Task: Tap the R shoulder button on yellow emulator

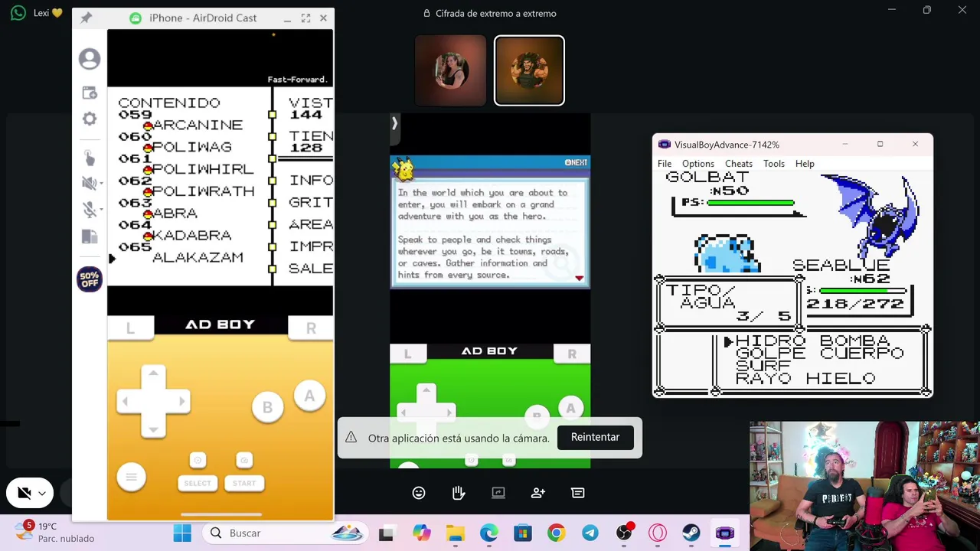Action: [x=311, y=328]
